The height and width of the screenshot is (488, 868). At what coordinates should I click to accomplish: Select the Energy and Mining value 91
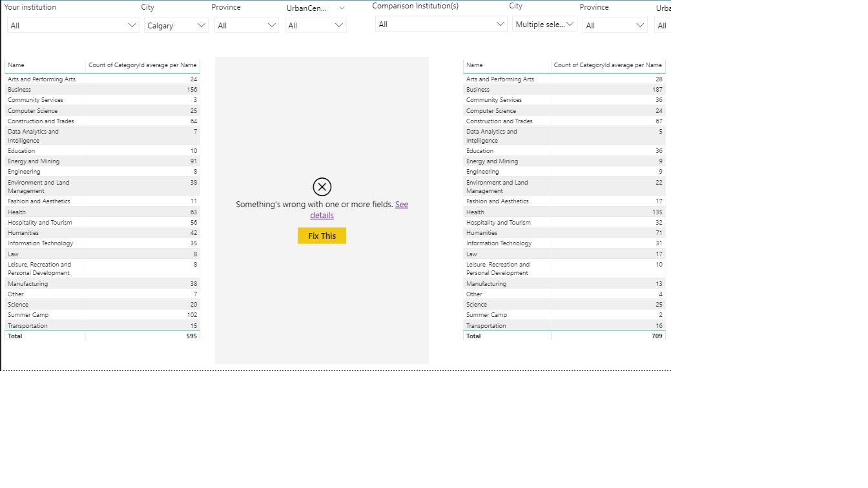tap(194, 161)
